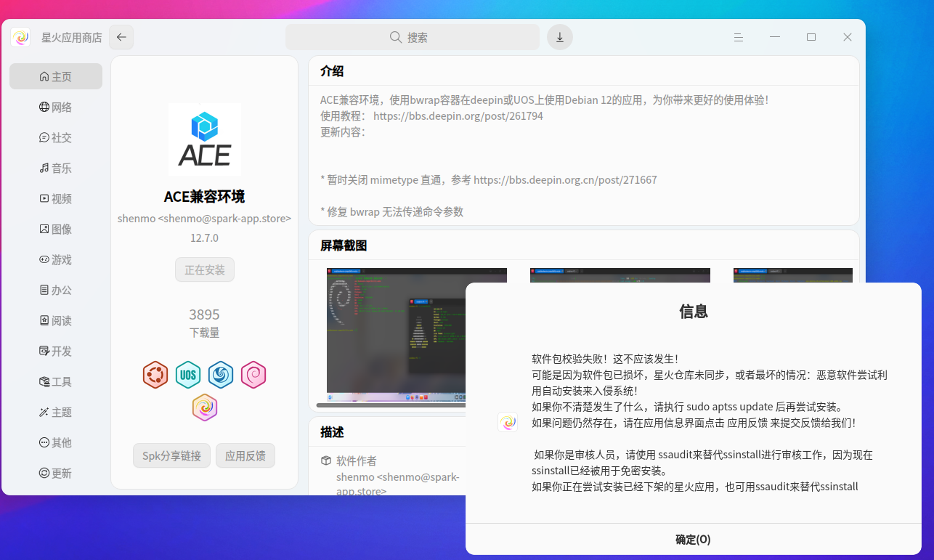Select 视频 in the sidebar
Screen dimensions: 934x560
point(56,198)
